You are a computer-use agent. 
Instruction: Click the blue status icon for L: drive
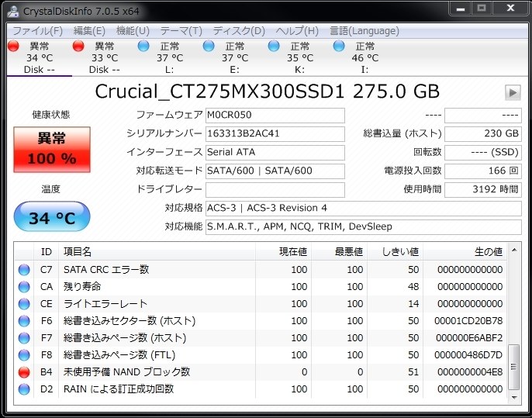coord(143,46)
